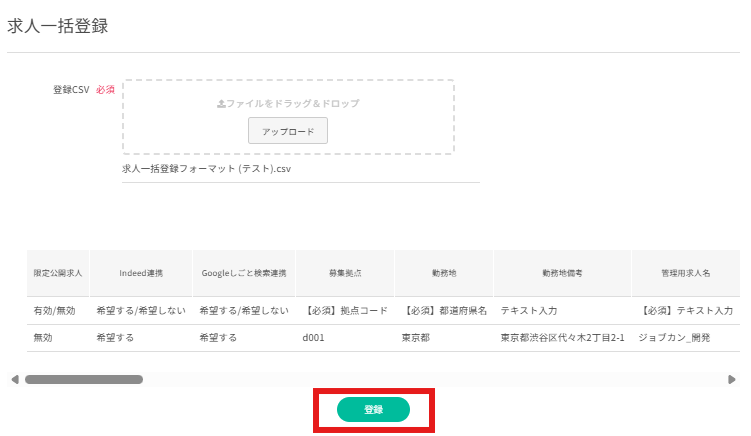Select the 勤務地 column header

point(445,273)
